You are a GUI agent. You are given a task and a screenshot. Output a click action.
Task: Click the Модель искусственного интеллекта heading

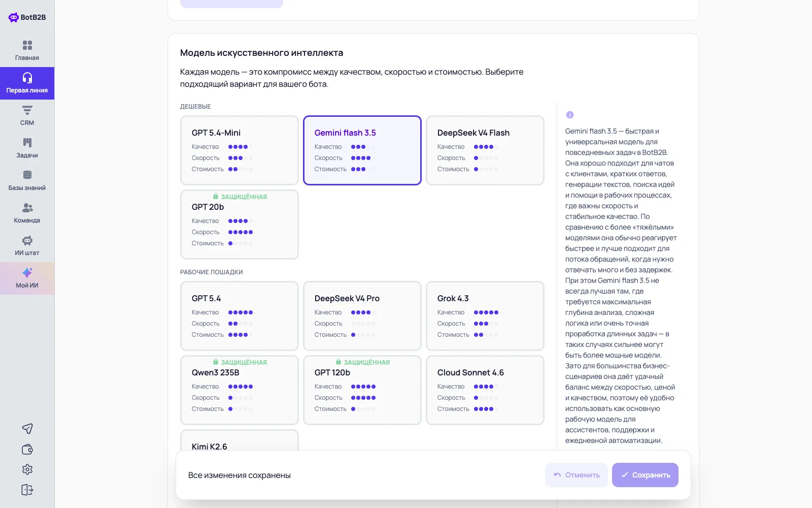point(261,53)
